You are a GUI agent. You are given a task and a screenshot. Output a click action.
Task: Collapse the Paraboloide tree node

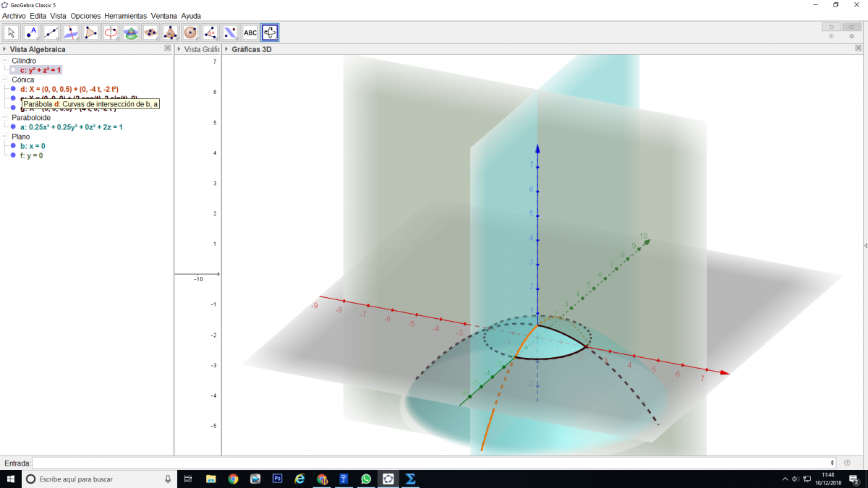[x=5, y=117]
